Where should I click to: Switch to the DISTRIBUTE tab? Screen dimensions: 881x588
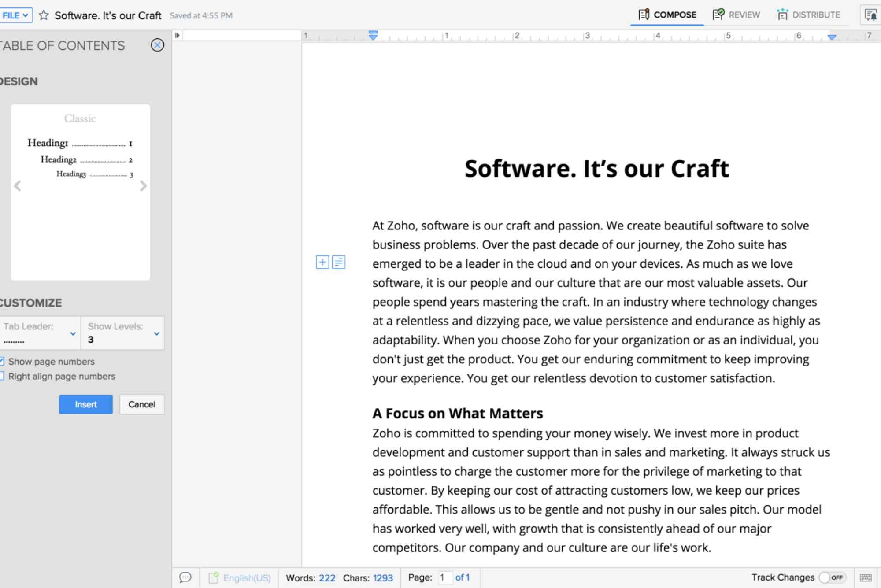click(810, 15)
